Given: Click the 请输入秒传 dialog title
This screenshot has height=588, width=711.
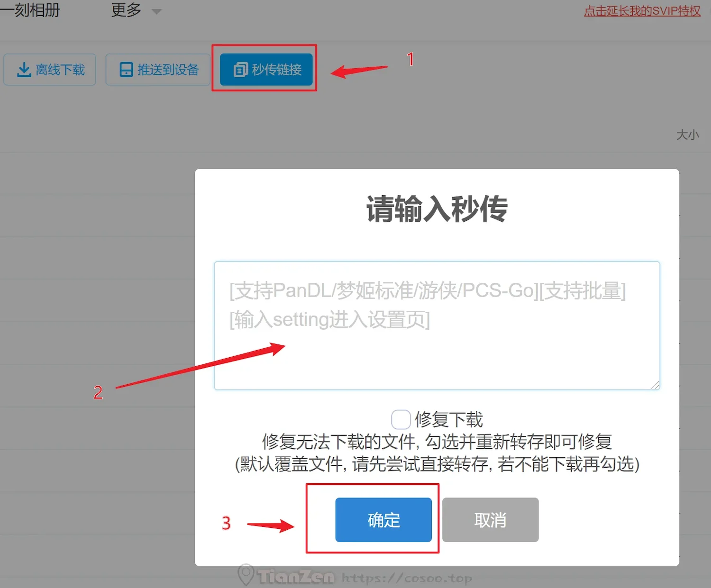Looking at the screenshot, I should point(437,209).
